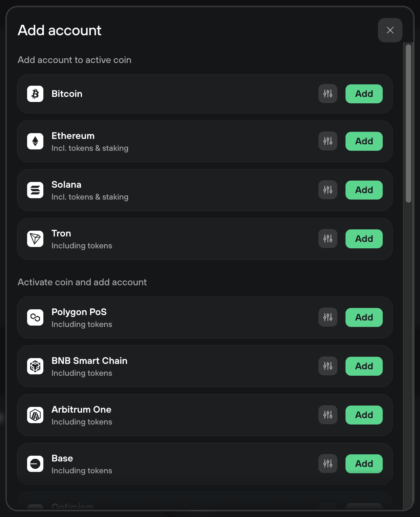Add a Solana account
Screen dimensions: 420x517
364,190
